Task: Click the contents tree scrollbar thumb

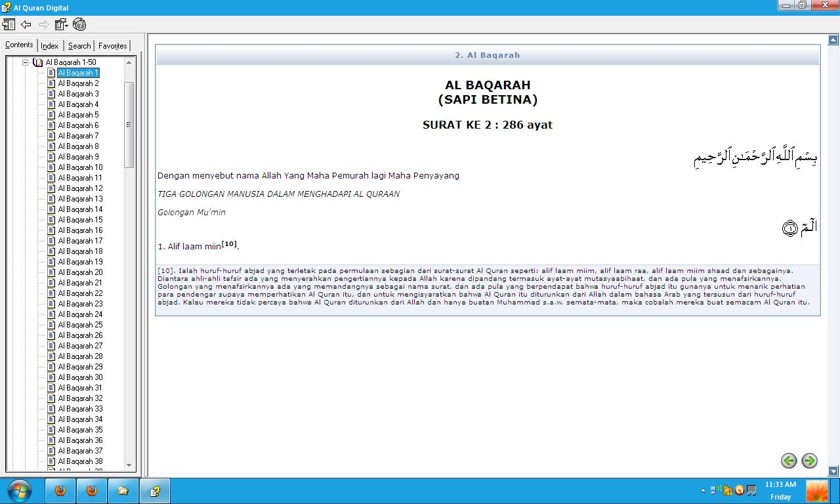Action: (129, 125)
